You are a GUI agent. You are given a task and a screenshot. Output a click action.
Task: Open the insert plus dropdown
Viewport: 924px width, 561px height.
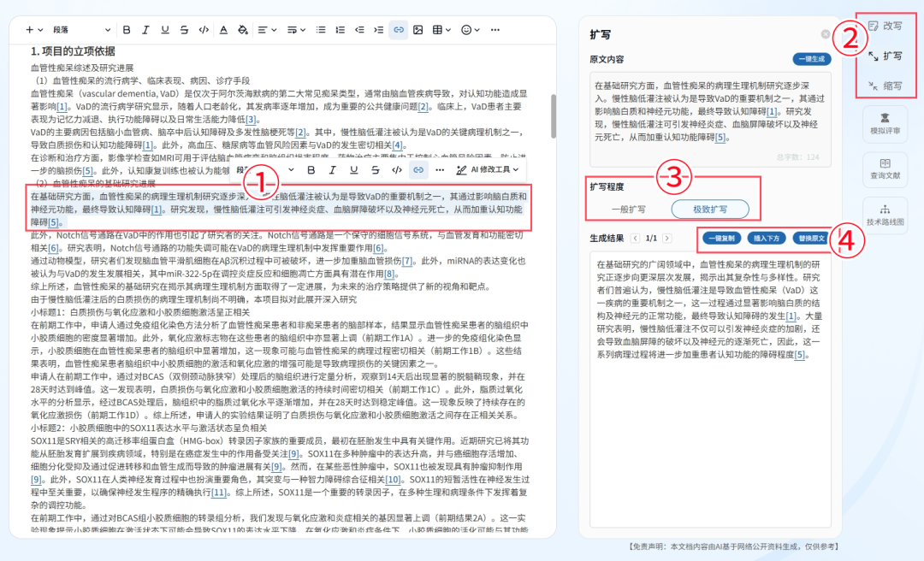(x=33, y=30)
